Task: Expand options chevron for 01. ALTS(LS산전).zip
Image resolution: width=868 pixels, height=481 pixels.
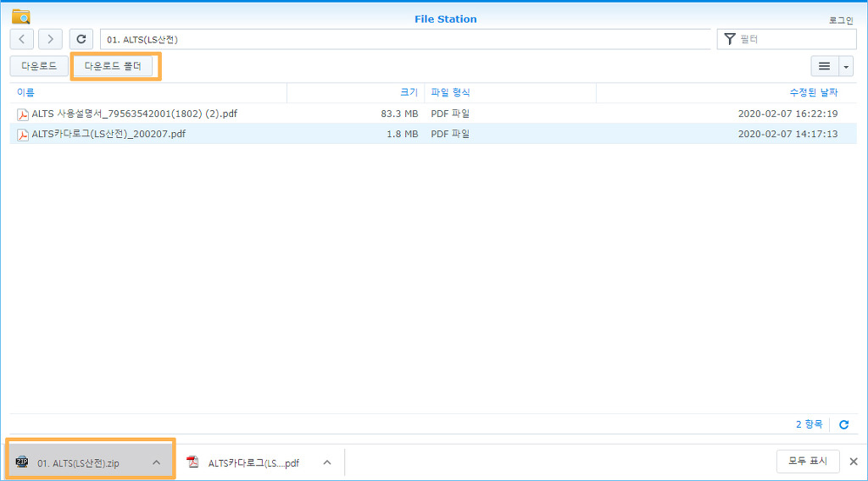Action: coord(156,462)
